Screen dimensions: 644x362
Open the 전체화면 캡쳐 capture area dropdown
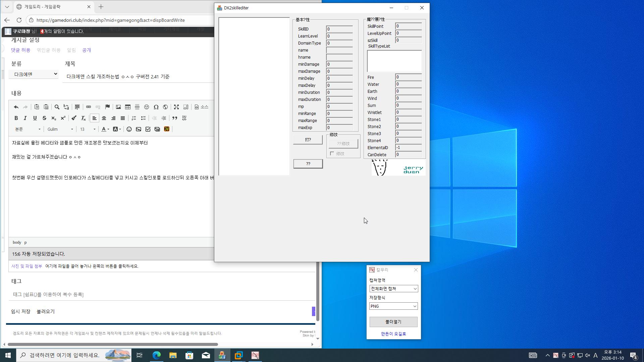[393, 289]
